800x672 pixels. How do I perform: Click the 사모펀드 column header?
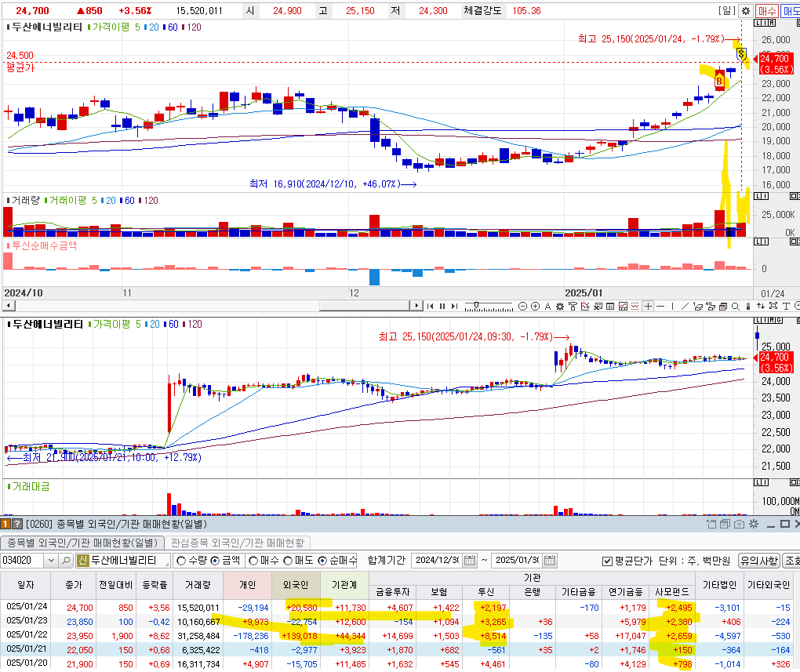click(x=672, y=592)
